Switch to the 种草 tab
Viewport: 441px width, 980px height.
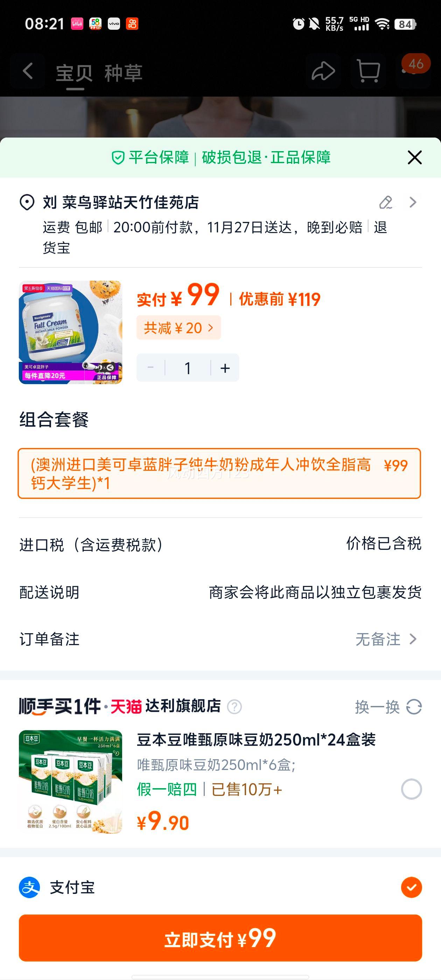pos(124,73)
